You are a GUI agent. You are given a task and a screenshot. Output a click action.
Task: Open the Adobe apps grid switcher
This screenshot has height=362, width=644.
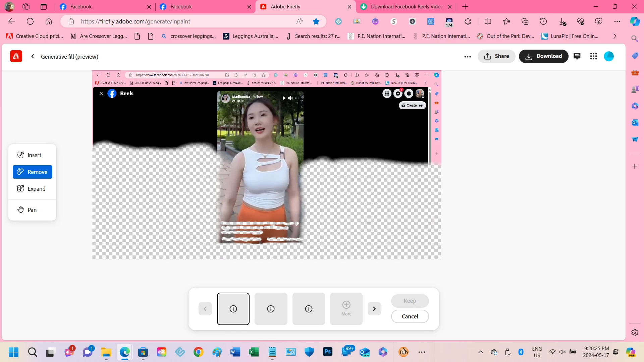593,56
